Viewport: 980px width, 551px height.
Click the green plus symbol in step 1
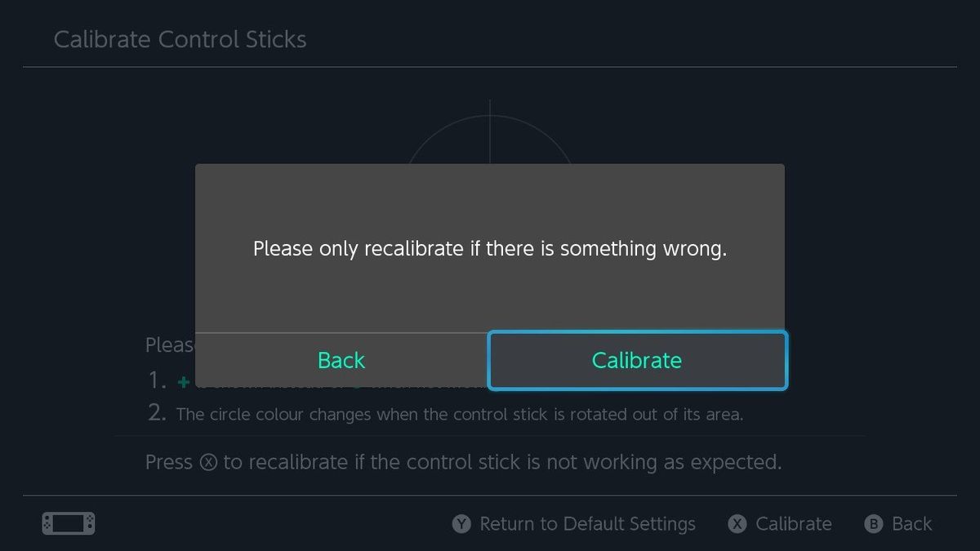pyautogui.click(x=183, y=381)
